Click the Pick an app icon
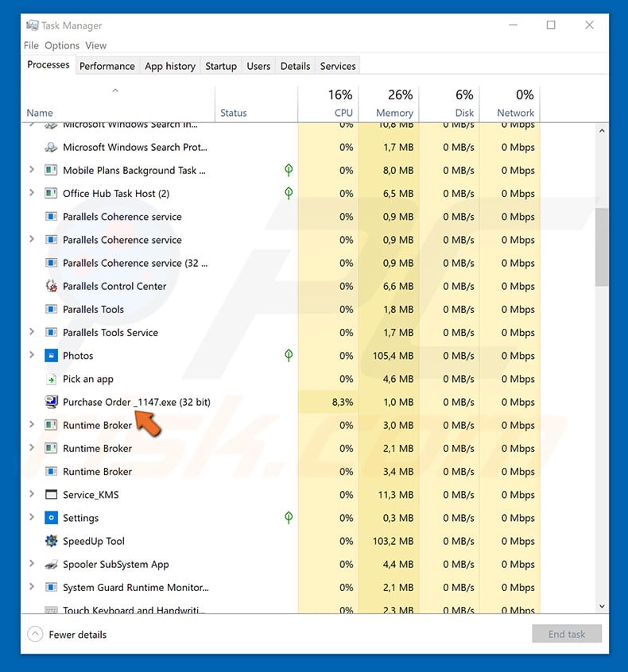 point(51,379)
